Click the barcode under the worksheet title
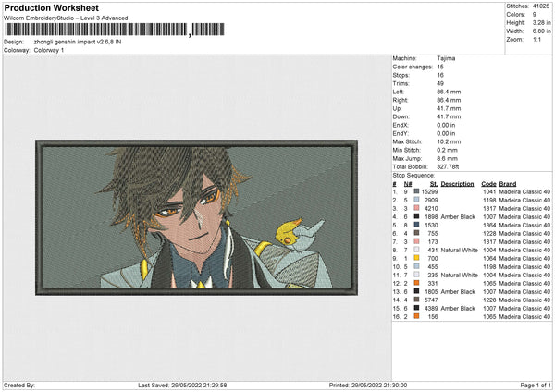The height and width of the screenshot is (392, 555). coord(115,30)
